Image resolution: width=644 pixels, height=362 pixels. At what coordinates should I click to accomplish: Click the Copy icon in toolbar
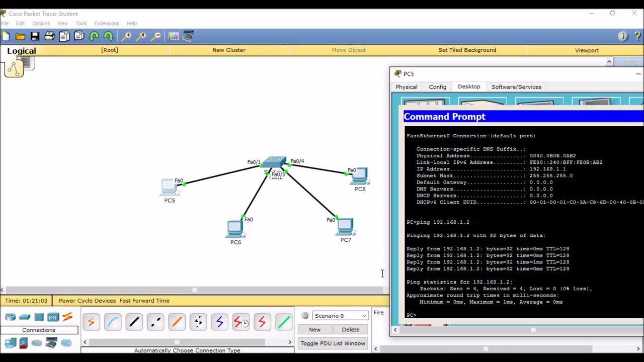click(x=64, y=36)
